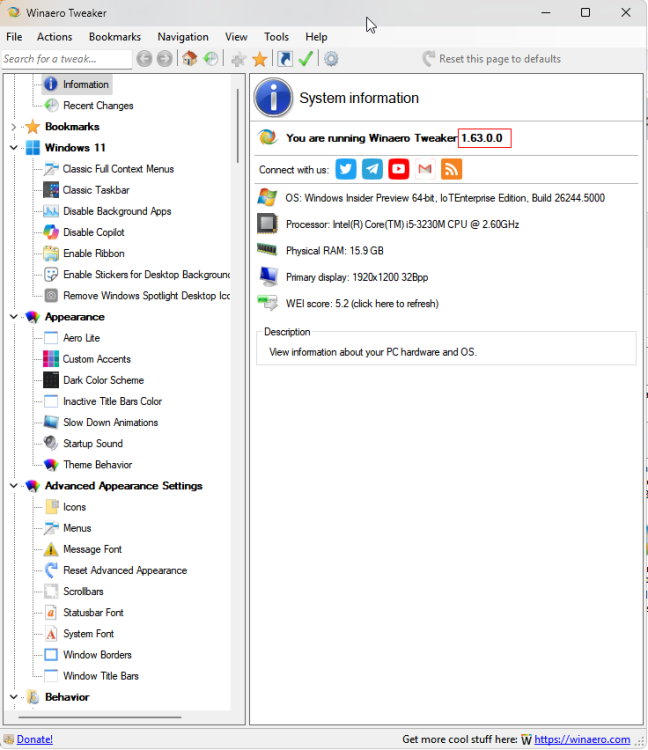Go to the Home page icon
The width and height of the screenshot is (648, 750).
coord(190,58)
